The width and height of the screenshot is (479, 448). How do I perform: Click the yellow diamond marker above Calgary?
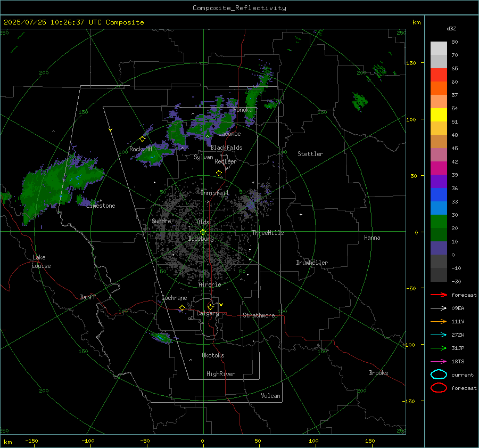click(x=210, y=307)
